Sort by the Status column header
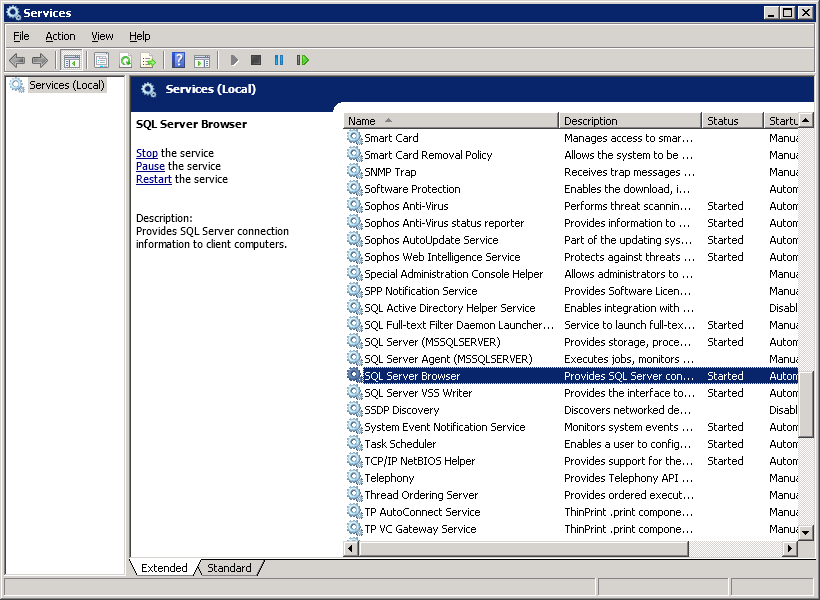The width and height of the screenshot is (820, 600). coord(732,121)
